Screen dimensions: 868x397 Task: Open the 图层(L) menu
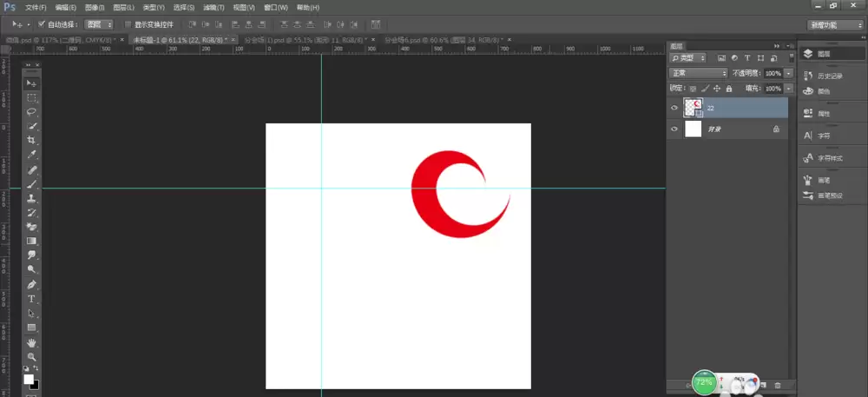coord(123,8)
